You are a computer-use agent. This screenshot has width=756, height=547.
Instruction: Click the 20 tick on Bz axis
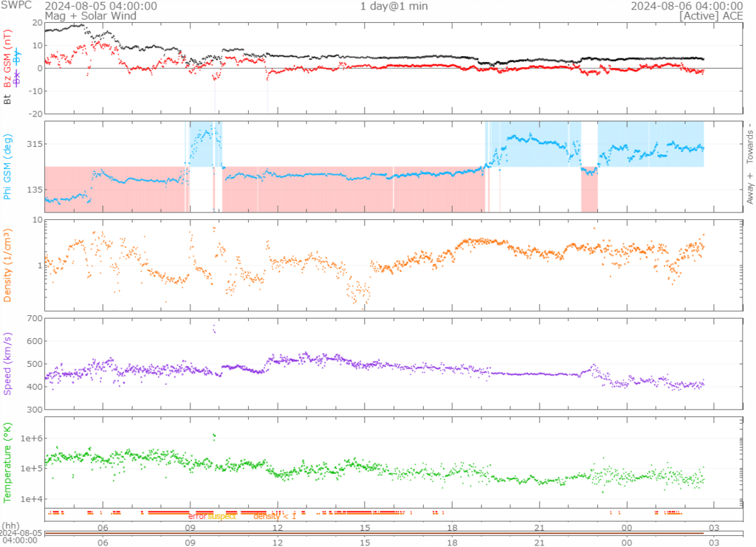click(x=38, y=23)
